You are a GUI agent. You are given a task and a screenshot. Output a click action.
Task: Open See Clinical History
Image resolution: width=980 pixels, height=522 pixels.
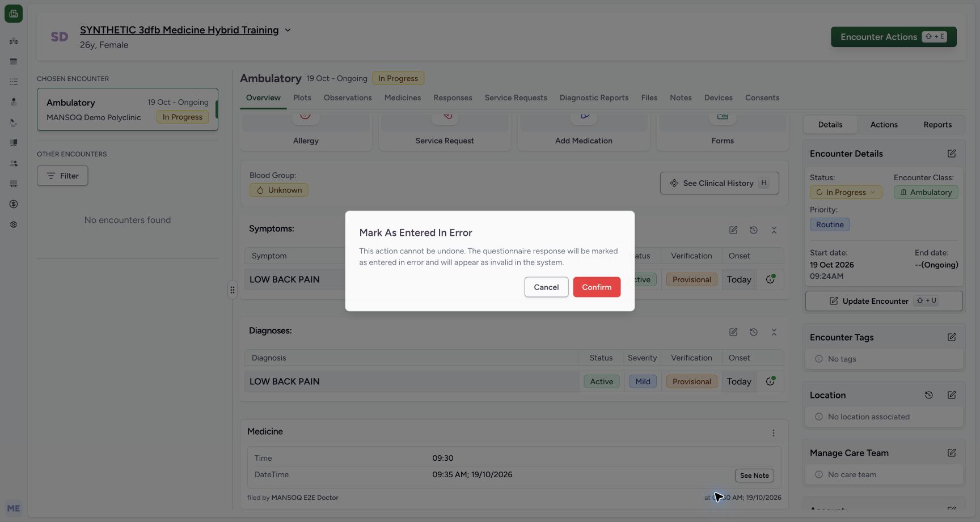click(719, 183)
